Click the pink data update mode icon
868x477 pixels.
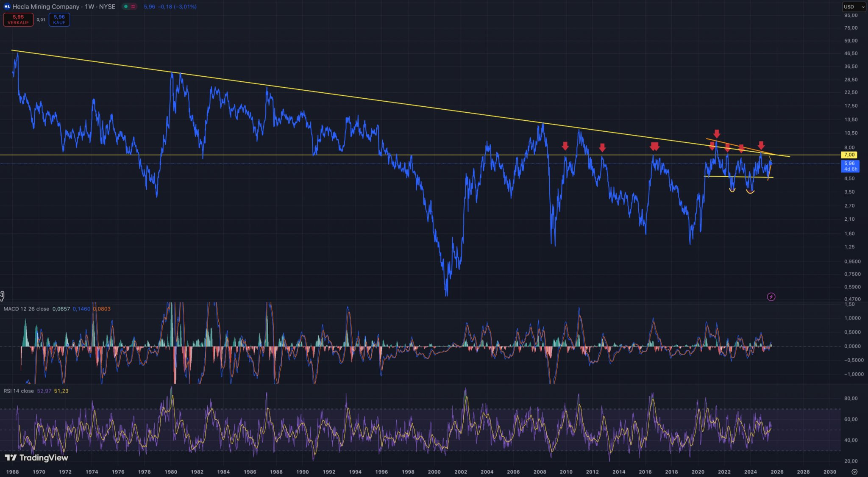[x=133, y=7]
